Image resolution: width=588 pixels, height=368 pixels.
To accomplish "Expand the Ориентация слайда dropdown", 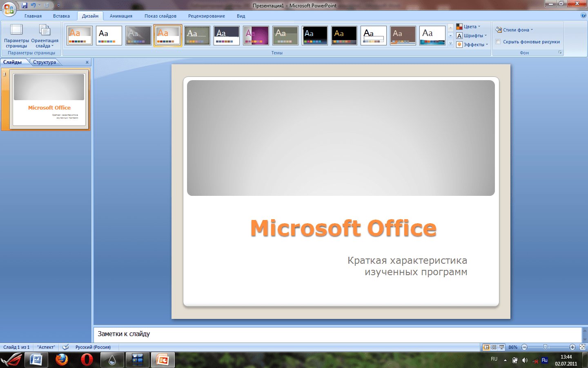I will 45,36.
